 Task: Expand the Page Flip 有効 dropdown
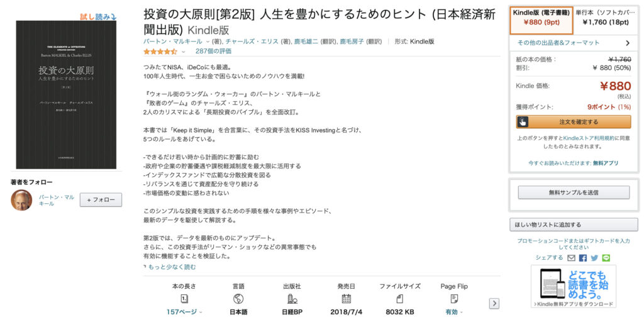click(x=454, y=312)
